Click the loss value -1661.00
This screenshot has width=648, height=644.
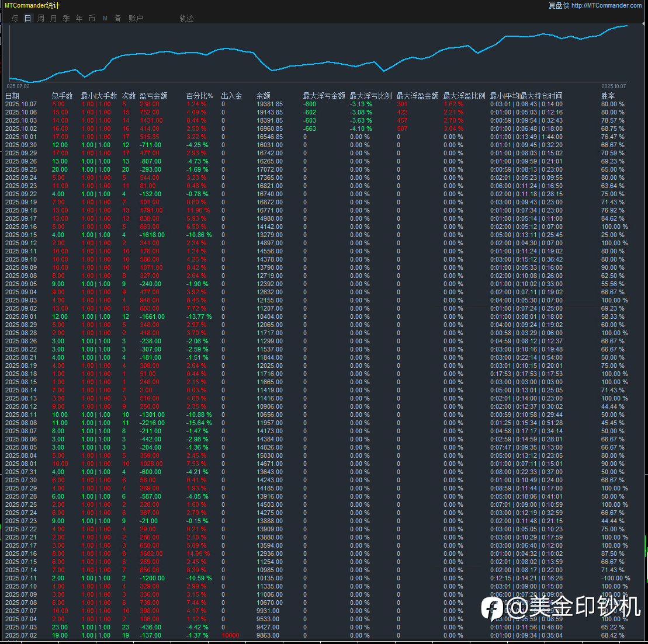click(x=152, y=316)
